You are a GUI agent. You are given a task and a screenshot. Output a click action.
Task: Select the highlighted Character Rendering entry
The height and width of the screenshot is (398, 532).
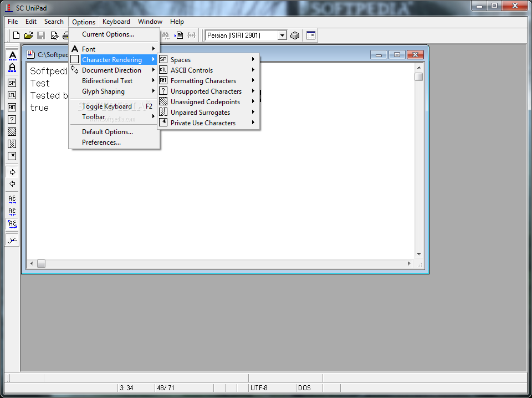tap(114, 60)
